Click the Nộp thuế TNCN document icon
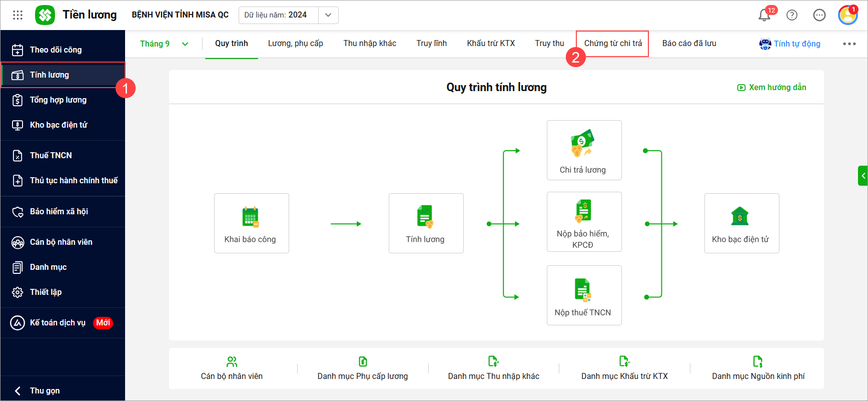This screenshot has width=868, height=401. [x=583, y=290]
